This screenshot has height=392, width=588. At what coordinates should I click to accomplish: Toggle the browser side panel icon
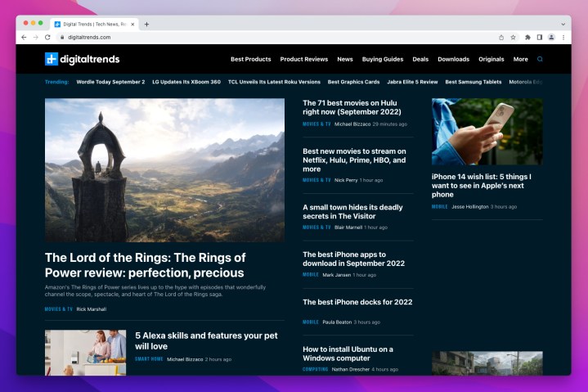(539, 37)
